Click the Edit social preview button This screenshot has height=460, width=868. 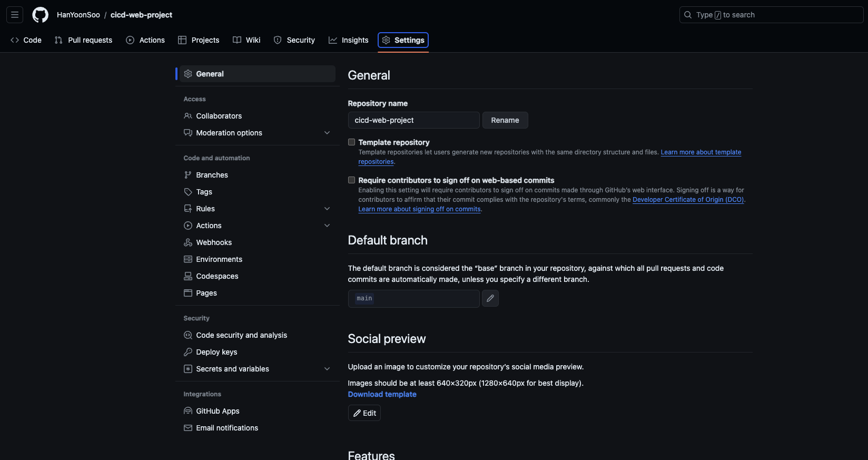[364, 413]
